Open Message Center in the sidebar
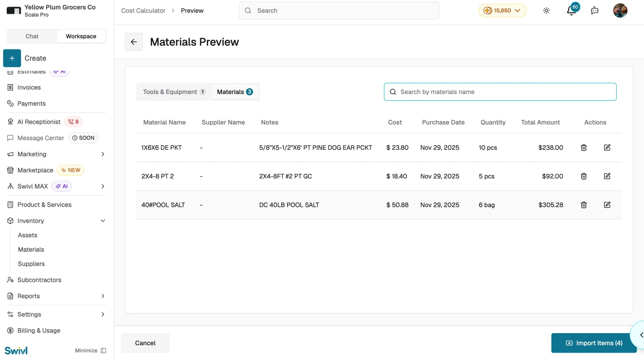This screenshot has height=360, width=644. (x=41, y=138)
